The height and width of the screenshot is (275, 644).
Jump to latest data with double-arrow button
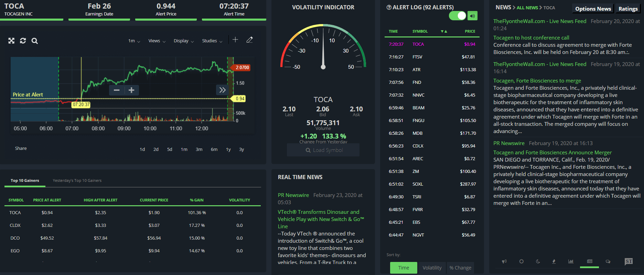[x=223, y=90]
